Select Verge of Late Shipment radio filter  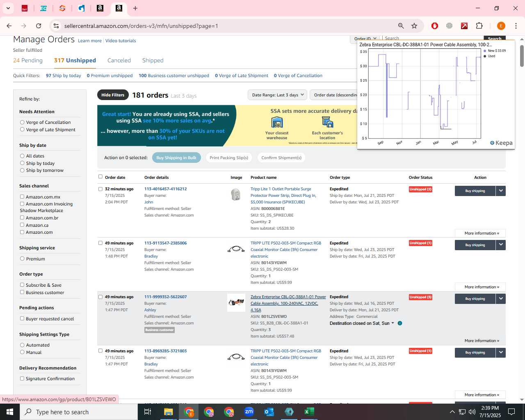(x=22, y=130)
